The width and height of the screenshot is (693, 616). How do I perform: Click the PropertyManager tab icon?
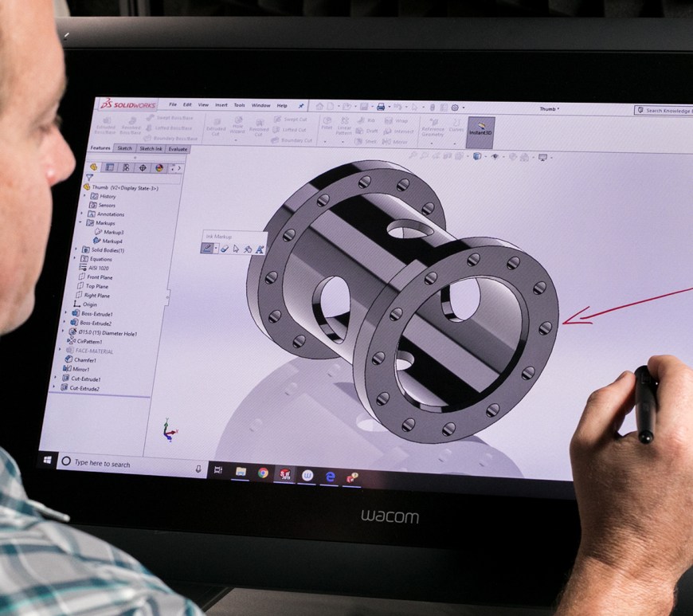point(110,167)
